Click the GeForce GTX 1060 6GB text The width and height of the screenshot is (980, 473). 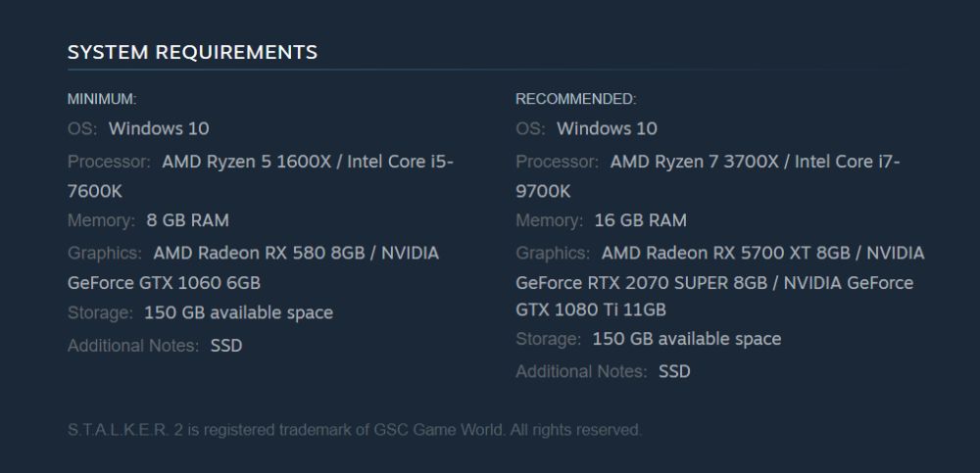pos(164,283)
